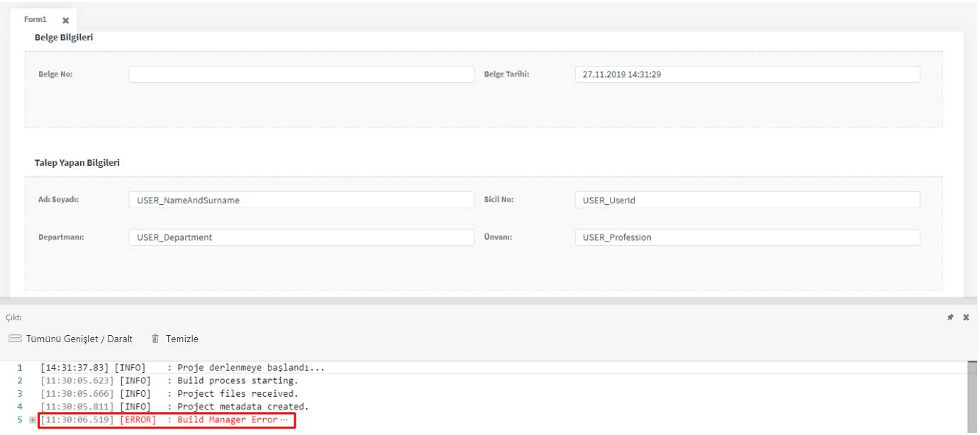The height and width of the screenshot is (435, 980).
Task: Close the Form1 tab
Action: point(66,21)
